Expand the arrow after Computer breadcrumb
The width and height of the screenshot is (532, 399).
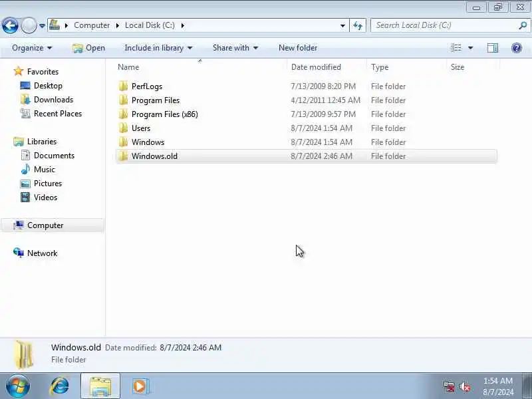(x=118, y=25)
